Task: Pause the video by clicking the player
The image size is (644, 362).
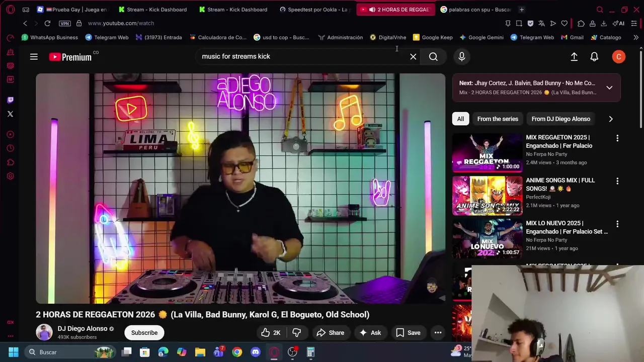Action: tap(240, 189)
